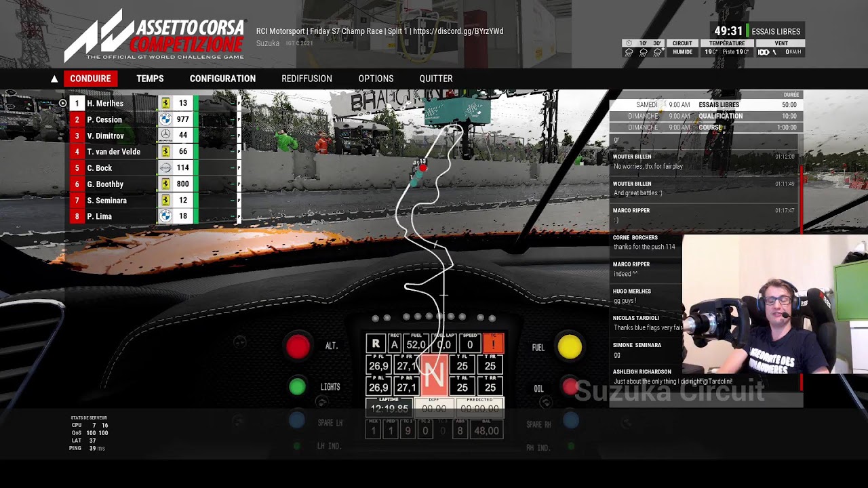Open the CONFIGURATION menu tab
The image size is (868, 488).
(222, 79)
